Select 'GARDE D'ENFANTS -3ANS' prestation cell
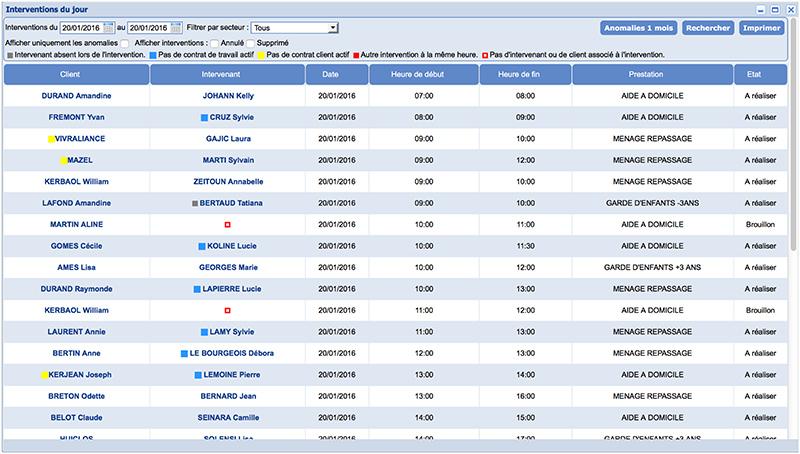Screen dimensions: 800x454 pos(653,203)
